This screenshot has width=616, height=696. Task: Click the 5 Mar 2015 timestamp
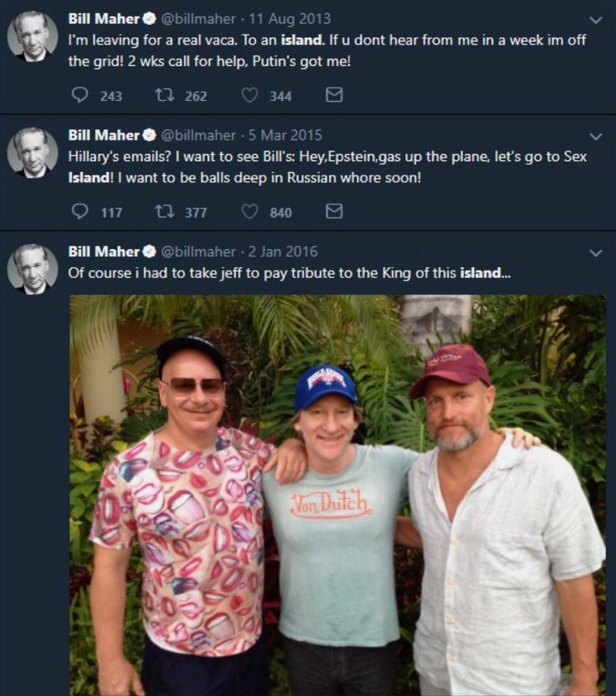(285, 135)
